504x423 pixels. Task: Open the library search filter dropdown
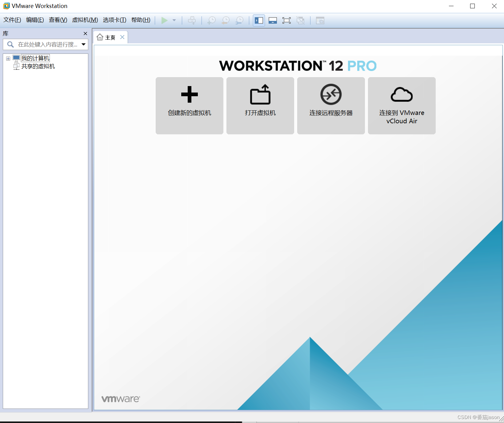pyautogui.click(x=83, y=45)
